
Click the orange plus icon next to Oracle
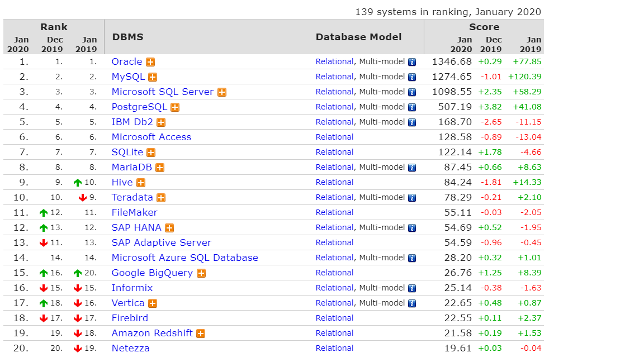click(151, 62)
